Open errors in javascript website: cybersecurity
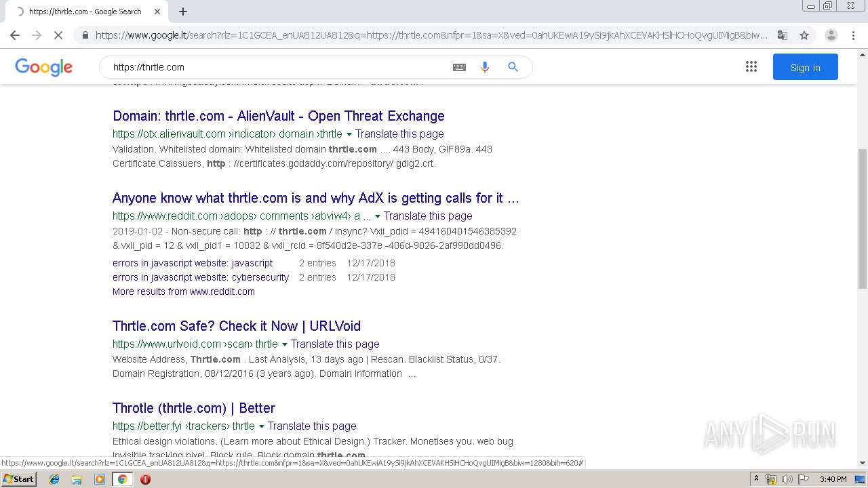Screen dimensions: 868x488 (201, 277)
